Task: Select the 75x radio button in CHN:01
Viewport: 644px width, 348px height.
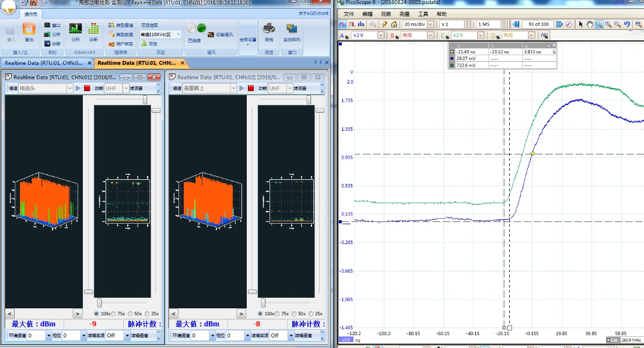Action: click(x=113, y=314)
